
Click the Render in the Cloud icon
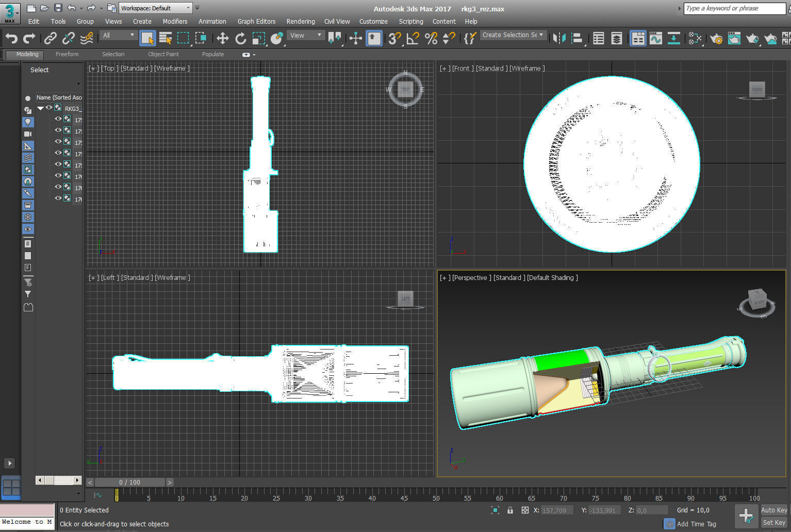(x=770, y=38)
